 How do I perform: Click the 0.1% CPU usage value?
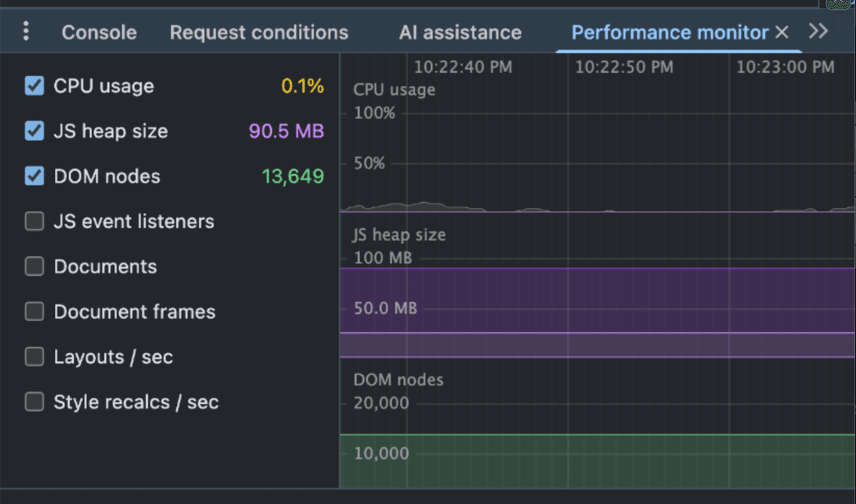click(x=302, y=86)
